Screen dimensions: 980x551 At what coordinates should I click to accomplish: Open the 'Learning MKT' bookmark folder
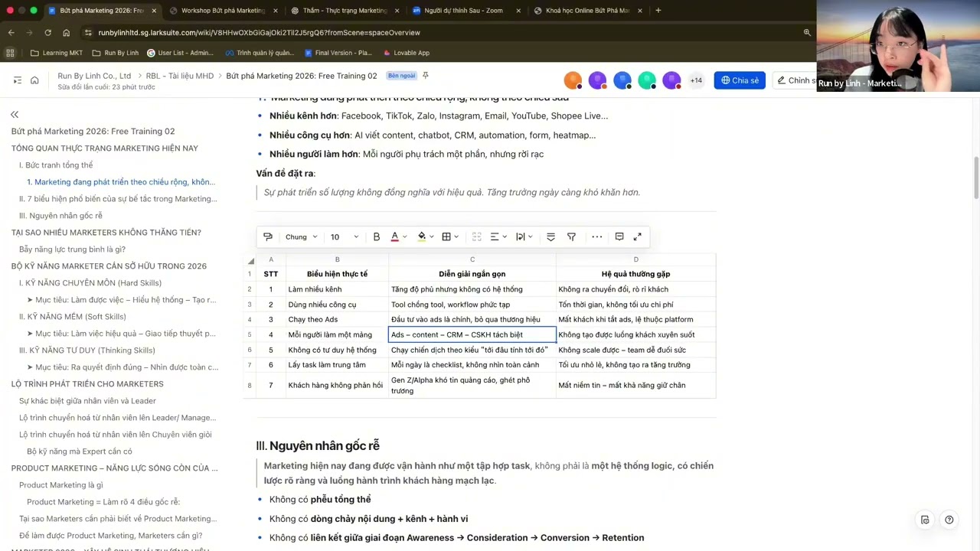pos(57,53)
